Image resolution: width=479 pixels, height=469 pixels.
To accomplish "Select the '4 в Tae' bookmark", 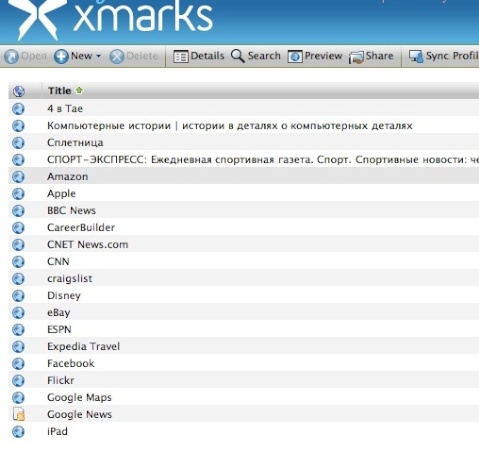I will coord(244,109).
